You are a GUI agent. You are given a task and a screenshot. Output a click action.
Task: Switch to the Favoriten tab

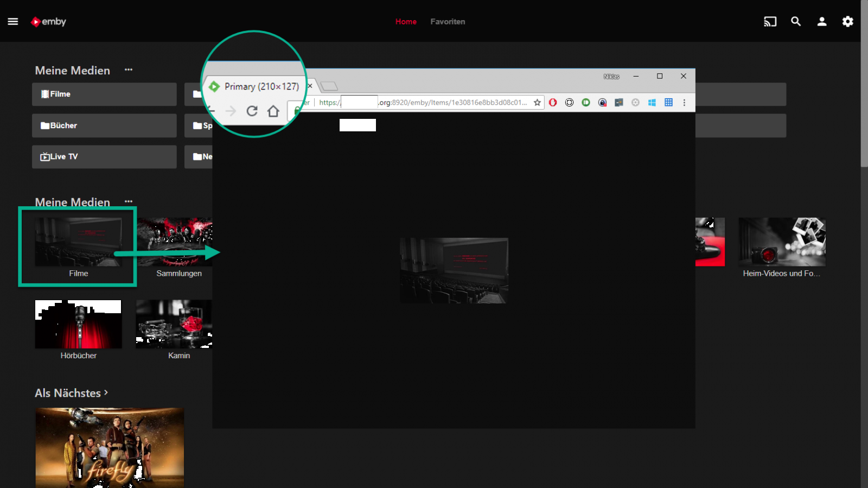[448, 22]
